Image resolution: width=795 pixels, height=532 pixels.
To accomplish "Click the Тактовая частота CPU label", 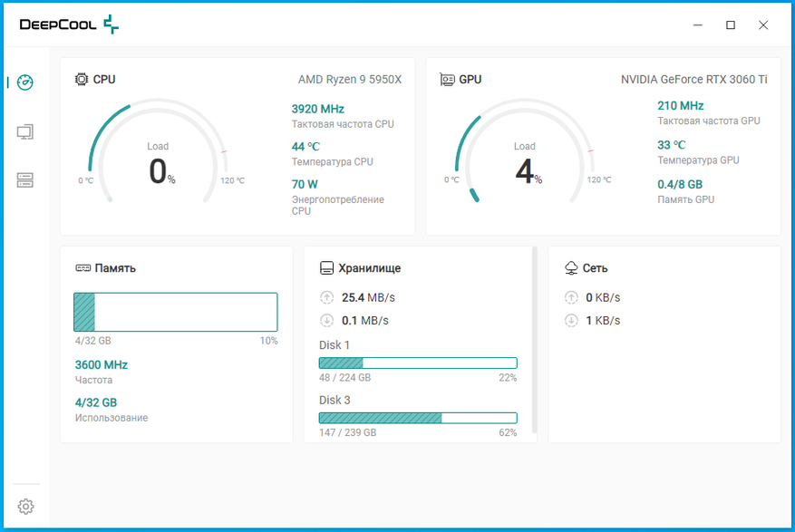I will 343,124.
